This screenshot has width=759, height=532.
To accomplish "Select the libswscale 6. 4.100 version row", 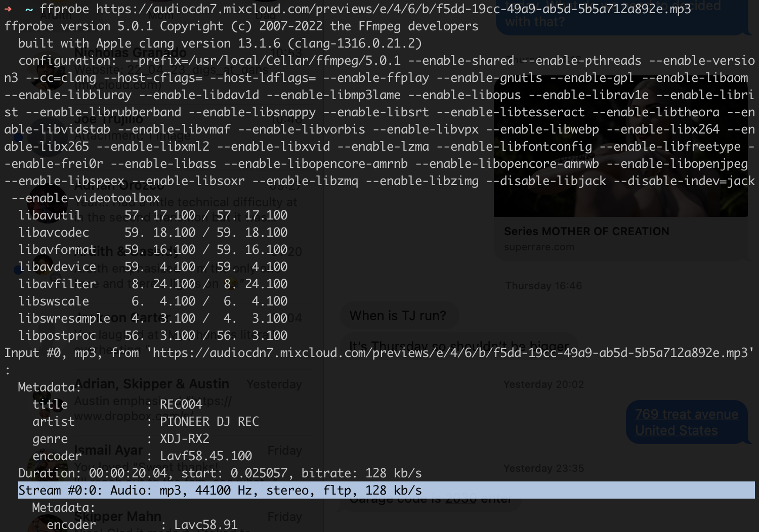I will pos(153,301).
